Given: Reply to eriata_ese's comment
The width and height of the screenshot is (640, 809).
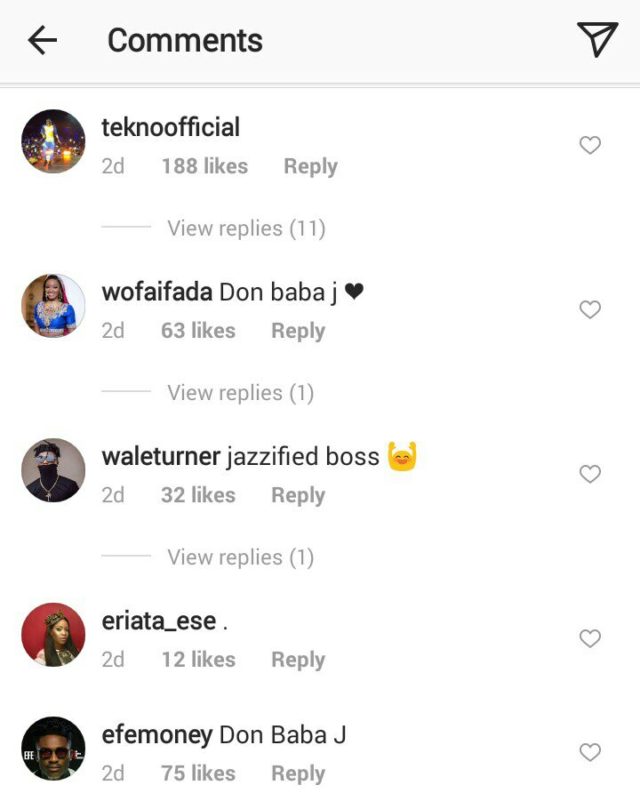Looking at the screenshot, I should pyautogui.click(x=298, y=660).
